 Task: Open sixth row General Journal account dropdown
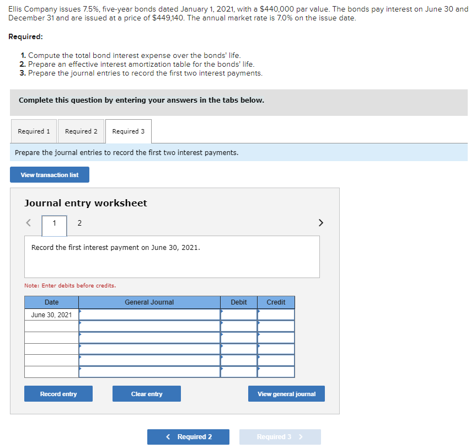[x=149, y=372]
